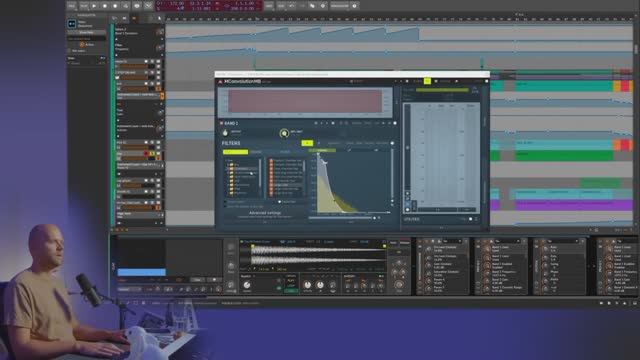Click the MConvolutionMB logo icon
The image size is (640, 360).
pos(220,82)
